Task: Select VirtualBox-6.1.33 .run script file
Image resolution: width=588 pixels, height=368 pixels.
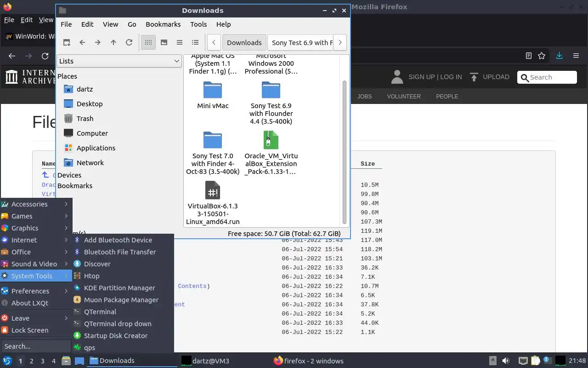Action: [x=213, y=203]
